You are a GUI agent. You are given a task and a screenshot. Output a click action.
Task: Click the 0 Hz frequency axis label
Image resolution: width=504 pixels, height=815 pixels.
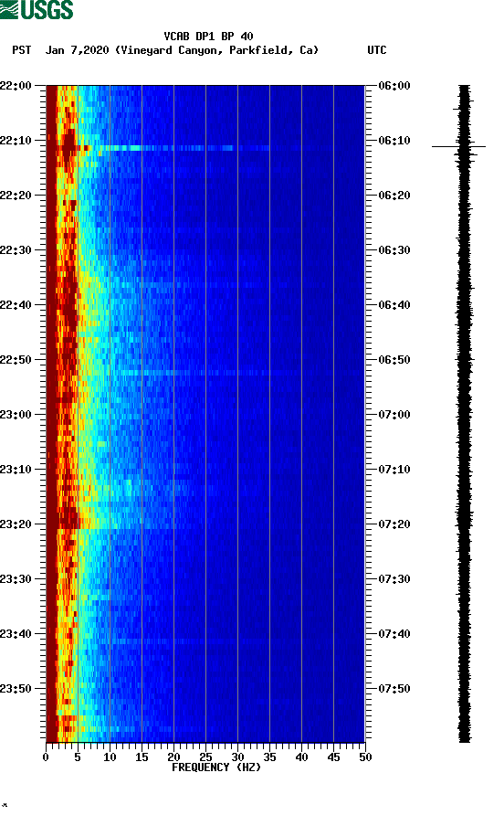tap(46, 757)
